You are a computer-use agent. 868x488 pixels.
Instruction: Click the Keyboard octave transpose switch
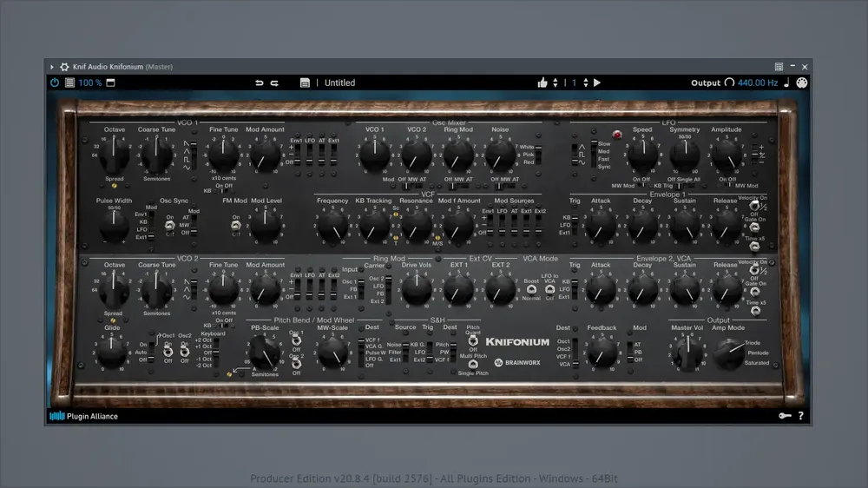pyautogui.click(x=216, y=353)
